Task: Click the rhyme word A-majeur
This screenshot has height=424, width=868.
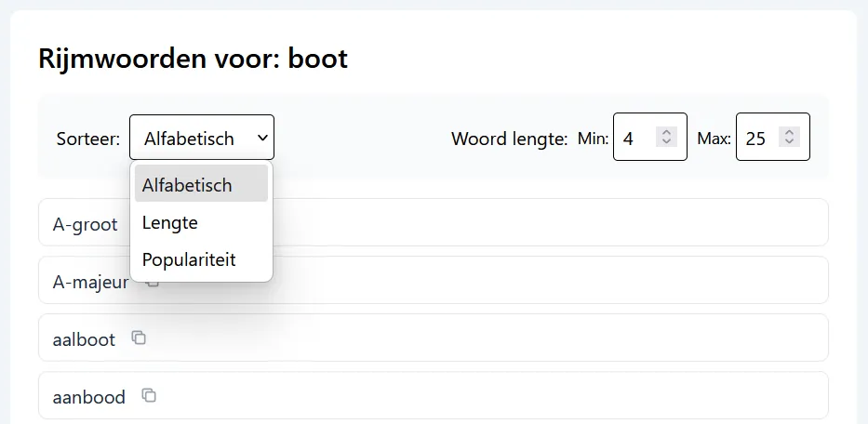Action: click(90, 281)
